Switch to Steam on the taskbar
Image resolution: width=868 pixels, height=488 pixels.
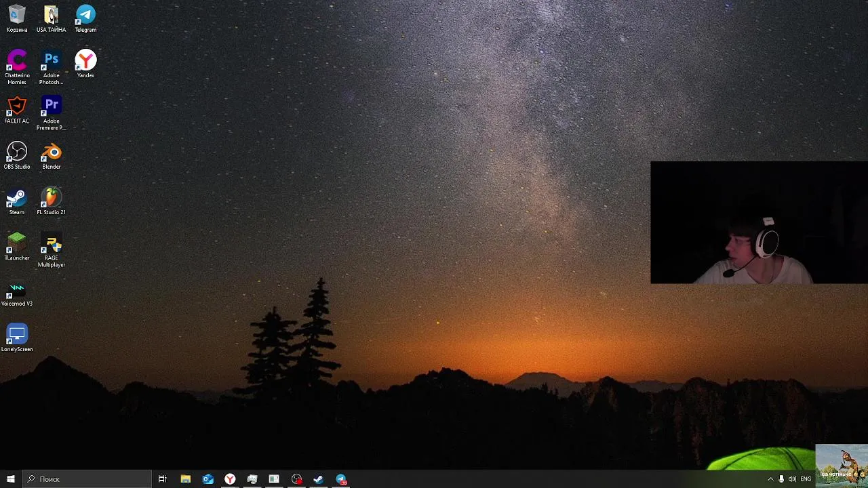(x=319, y=479)
